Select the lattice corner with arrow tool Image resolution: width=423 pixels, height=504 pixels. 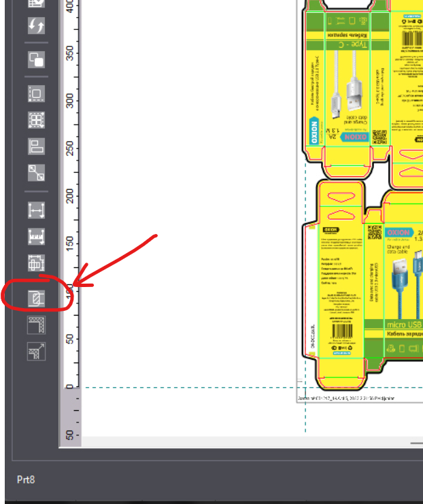[x=36, y=352]
